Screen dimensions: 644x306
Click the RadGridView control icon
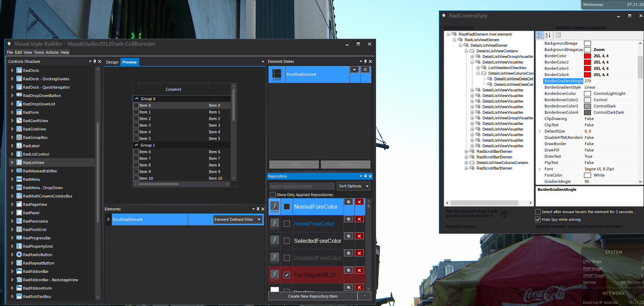pos(19,129)
